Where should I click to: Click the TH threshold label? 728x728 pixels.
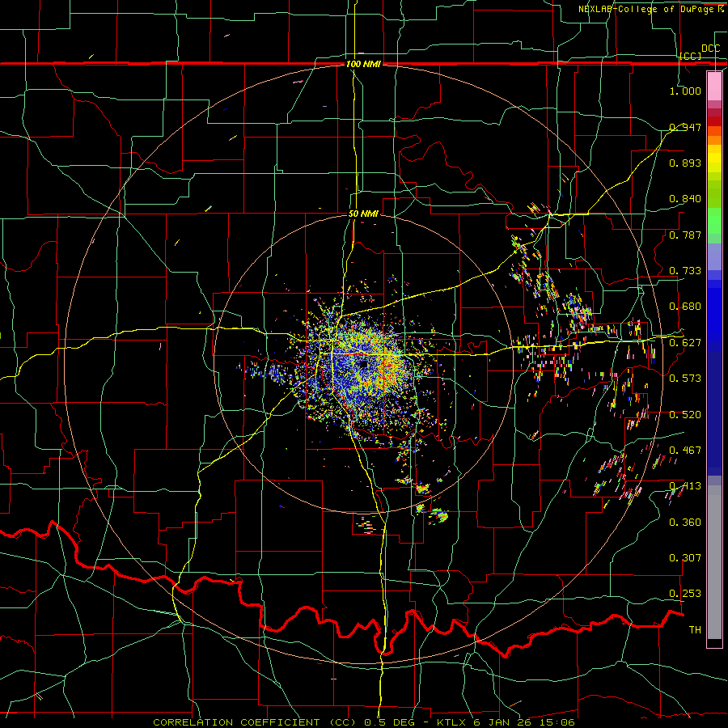[x=695, y=630]
